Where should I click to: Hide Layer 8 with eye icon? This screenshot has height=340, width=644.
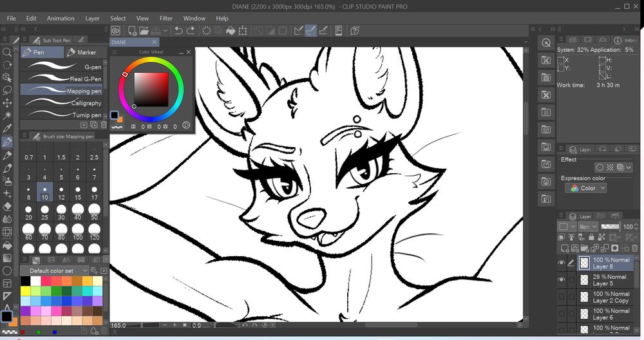(x=561, y=263)
